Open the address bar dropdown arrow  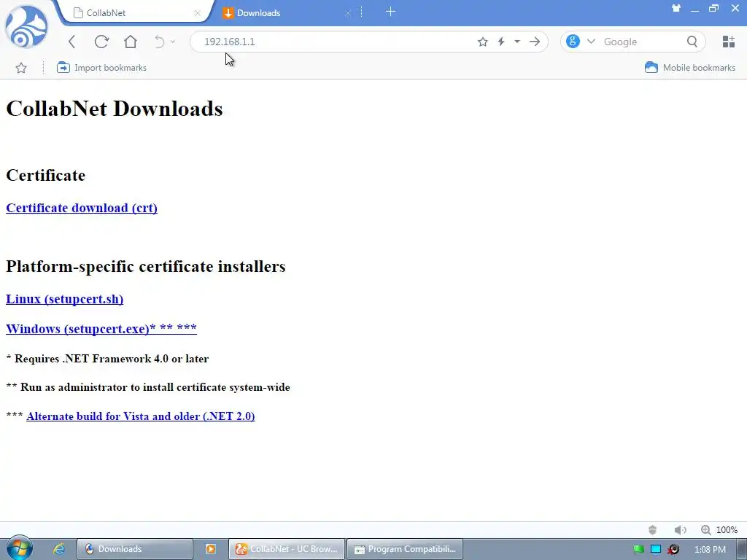517,42
